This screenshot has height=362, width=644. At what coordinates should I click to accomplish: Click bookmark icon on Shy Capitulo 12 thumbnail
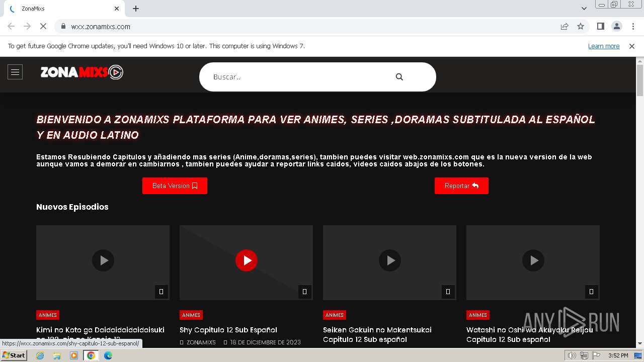(304, 292)
